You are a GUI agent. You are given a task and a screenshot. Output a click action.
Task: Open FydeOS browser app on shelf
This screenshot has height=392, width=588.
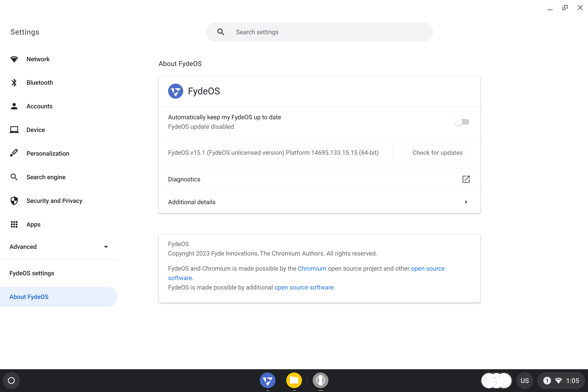268,380
